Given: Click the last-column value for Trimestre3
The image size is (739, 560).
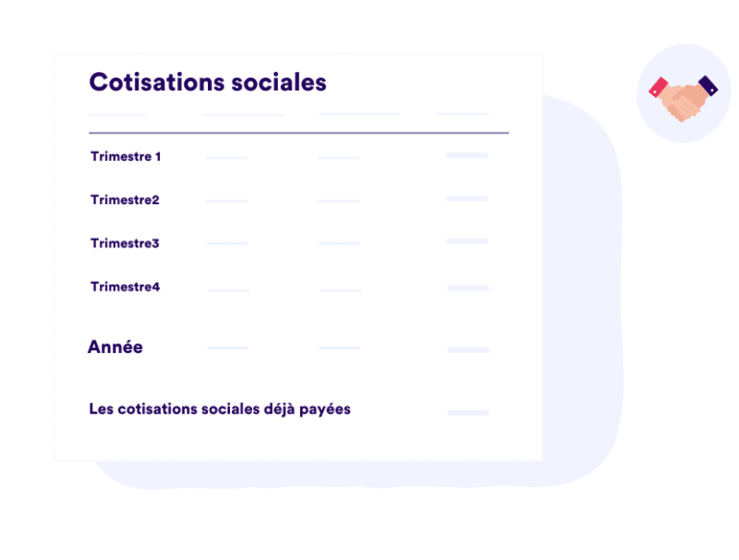Looking at the screenshot, I should [468, 241].
